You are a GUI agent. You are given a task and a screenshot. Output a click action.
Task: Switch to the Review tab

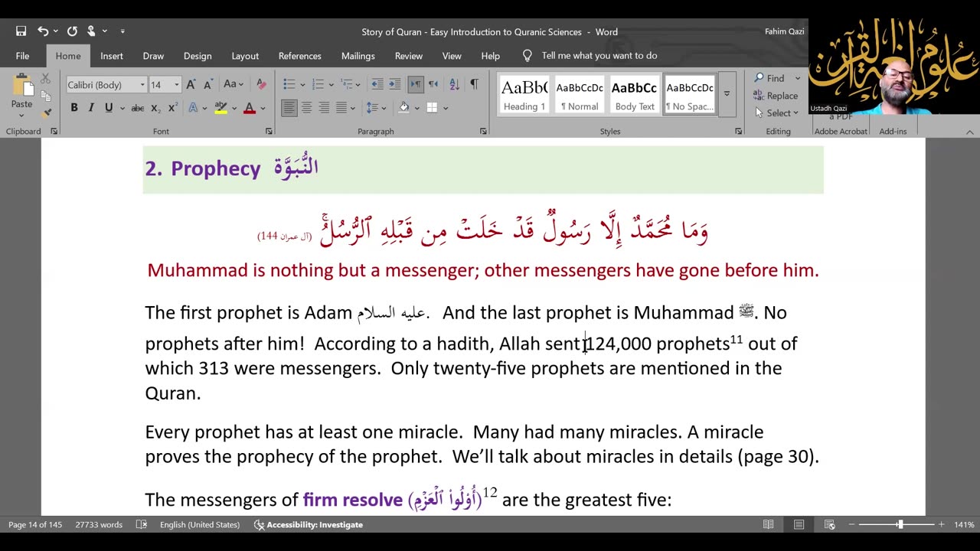click(408, 56)
